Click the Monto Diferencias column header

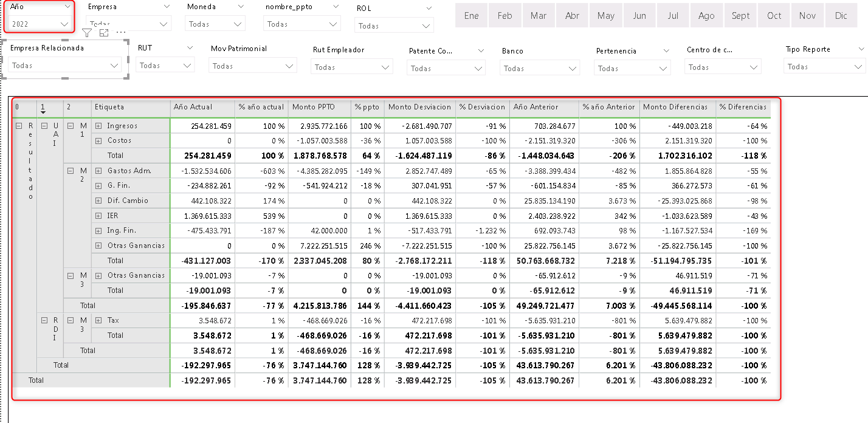678,107
